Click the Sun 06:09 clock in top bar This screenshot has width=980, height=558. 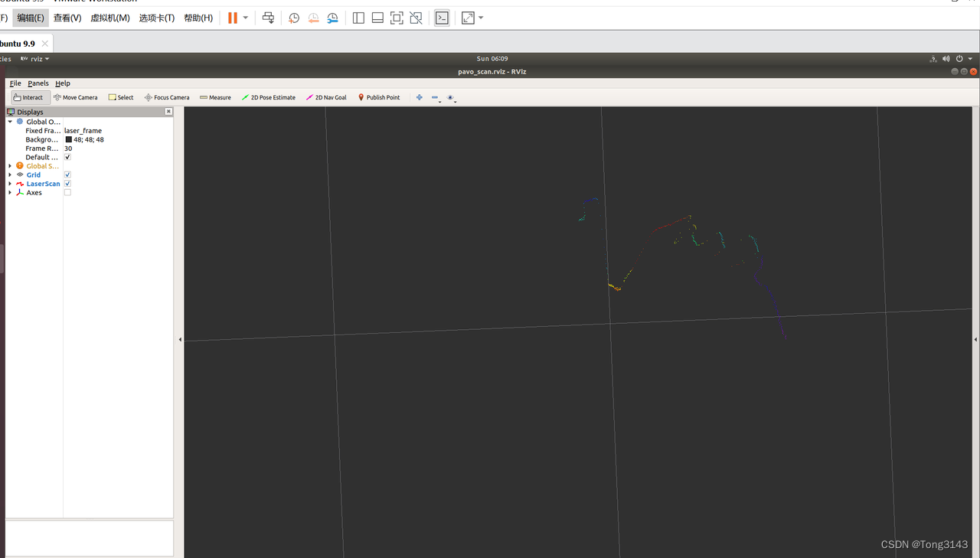(492, 59)
